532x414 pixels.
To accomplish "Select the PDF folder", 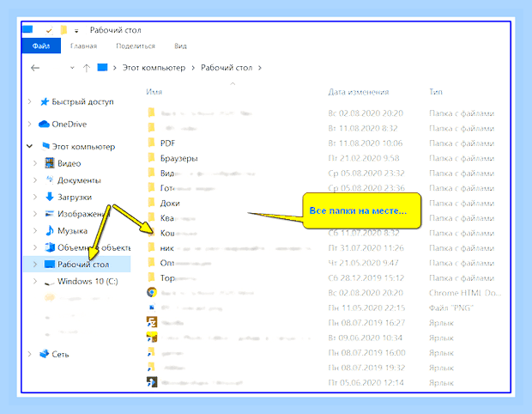I will click(167, 143).
